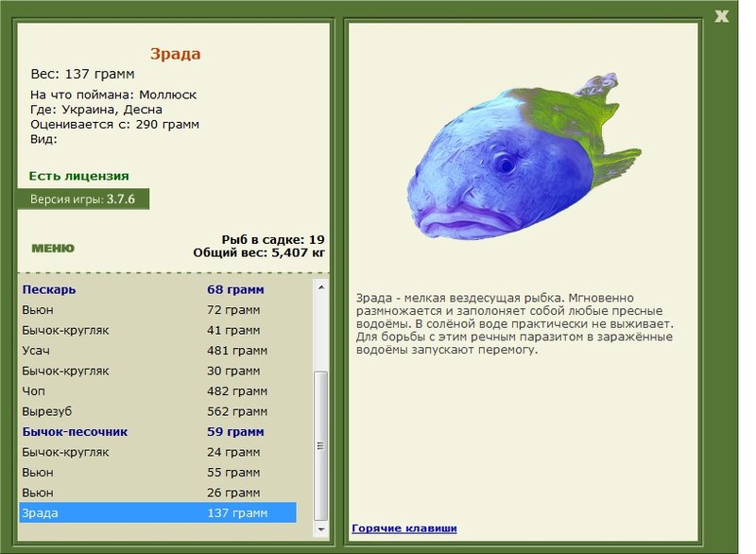Click the scrollbar up arrow in fish list
The height and width of the screenshot is (554, 756).
point(321,287)
